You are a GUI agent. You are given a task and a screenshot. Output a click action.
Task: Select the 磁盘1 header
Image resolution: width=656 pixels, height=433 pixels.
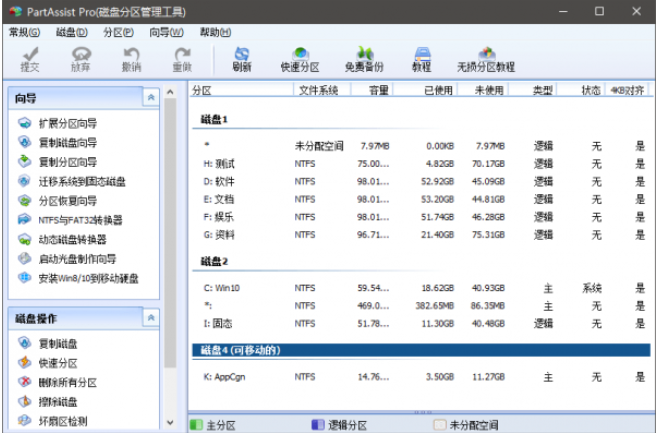click(214, 120)
